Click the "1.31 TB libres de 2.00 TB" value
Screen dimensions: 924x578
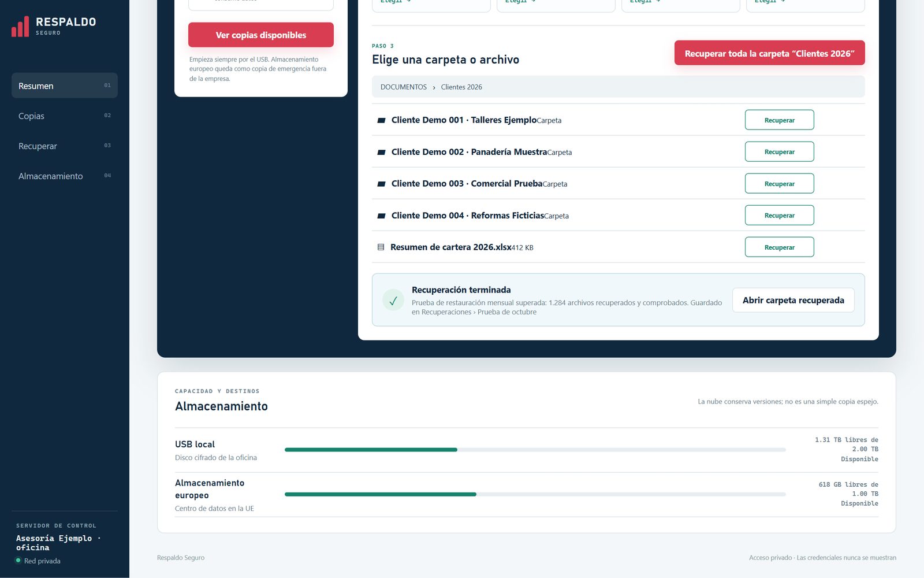(847, 444)
